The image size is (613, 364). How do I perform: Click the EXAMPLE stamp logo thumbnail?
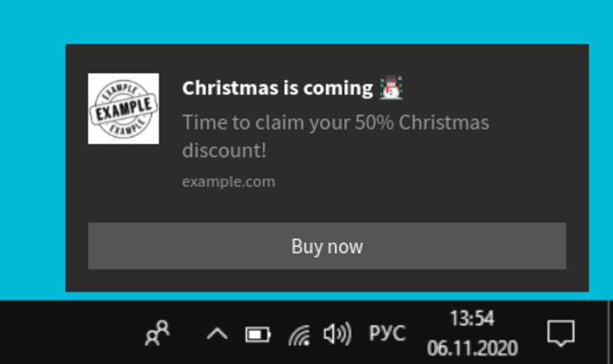tap(123, 109)
